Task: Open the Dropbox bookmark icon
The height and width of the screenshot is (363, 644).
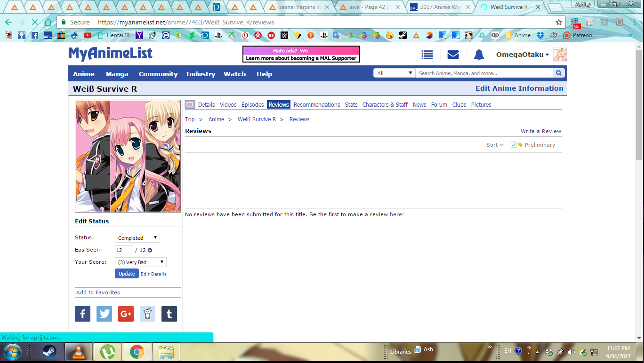Action: tap(540, 35)
